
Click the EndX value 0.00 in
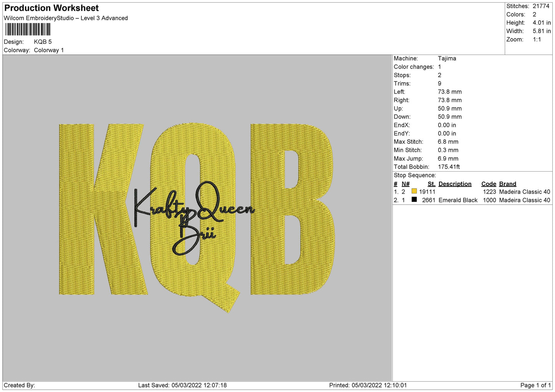447,125
